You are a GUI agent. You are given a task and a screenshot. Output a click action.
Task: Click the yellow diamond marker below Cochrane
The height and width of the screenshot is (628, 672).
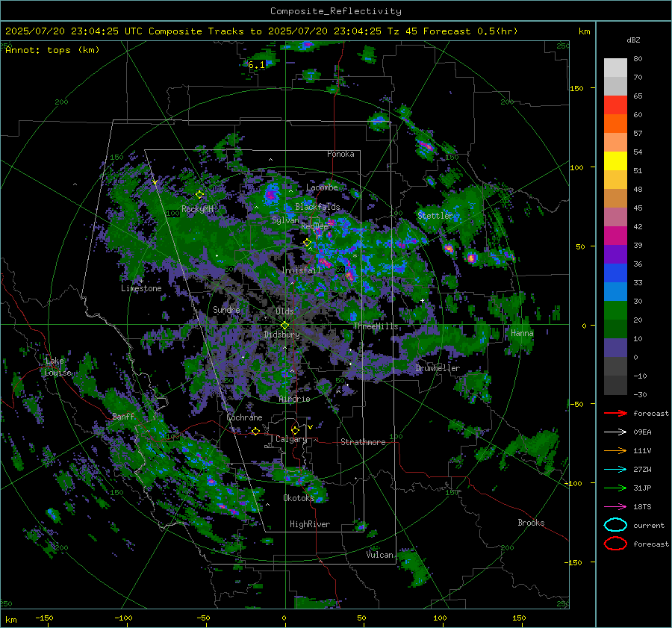[255, 431]
